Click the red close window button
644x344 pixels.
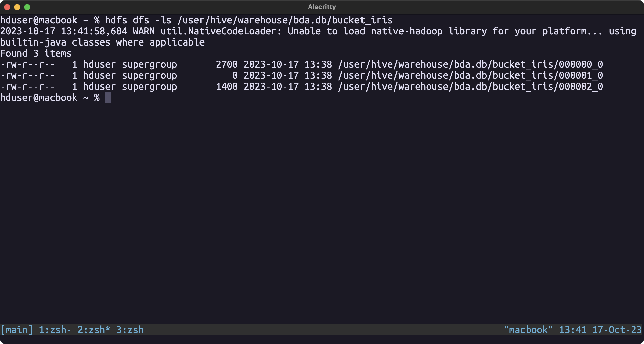7,7
